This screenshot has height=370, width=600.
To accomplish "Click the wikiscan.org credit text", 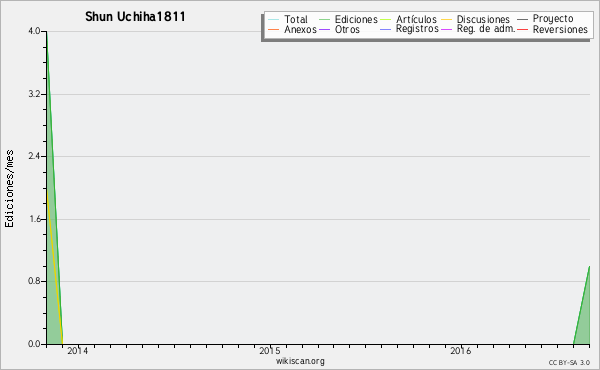I will (300, 361).
